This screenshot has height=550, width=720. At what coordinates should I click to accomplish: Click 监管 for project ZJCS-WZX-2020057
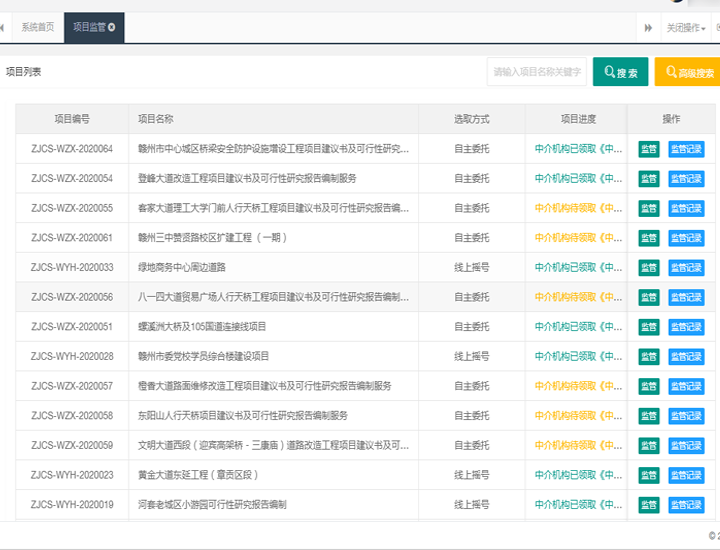tap(649, 386)
